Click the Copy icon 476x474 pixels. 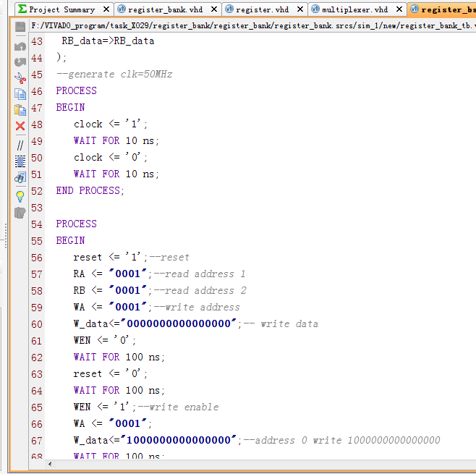click(x=20, y=94)
